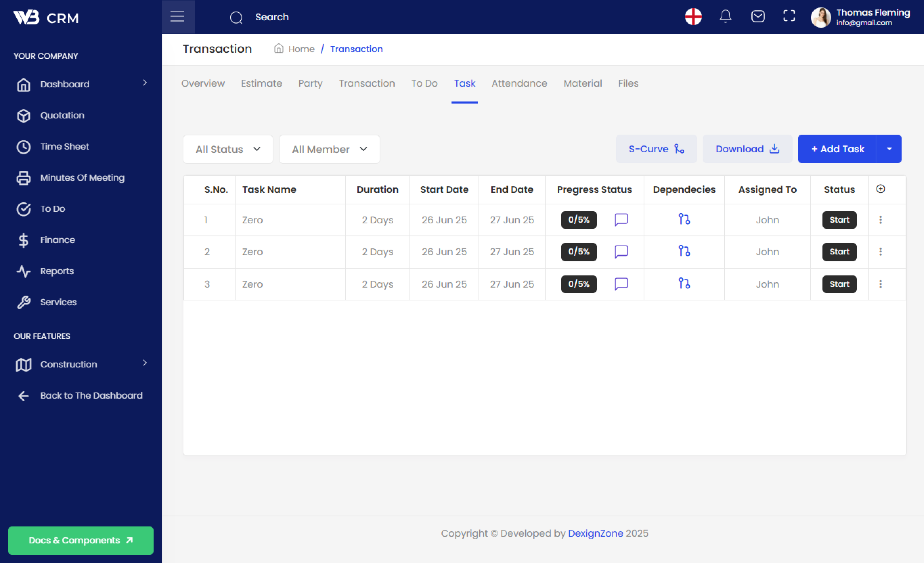
Task: Open the mail envelope icon
Action: 758,16
